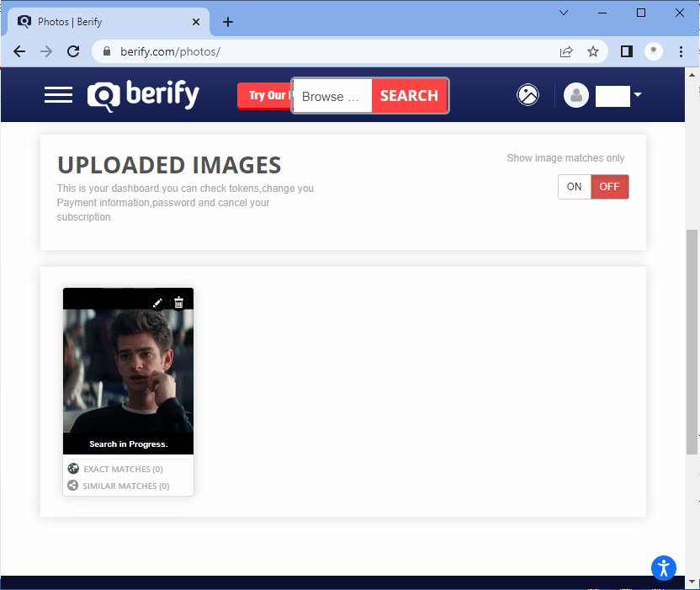The height and width of the screenshot is (590, 700).
Task: Select the Photos | Berify tab
Action: pos(101,22)
